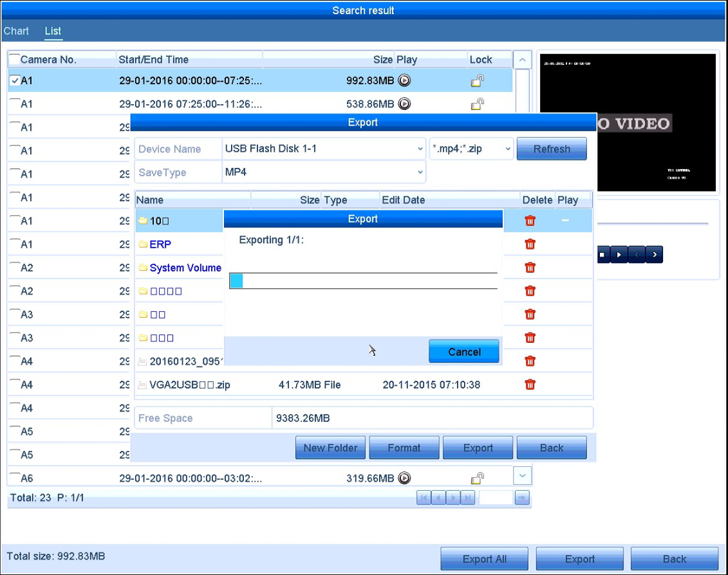Screen dimensions: 728x575
Task: Select the List tab
Action: 53,31
